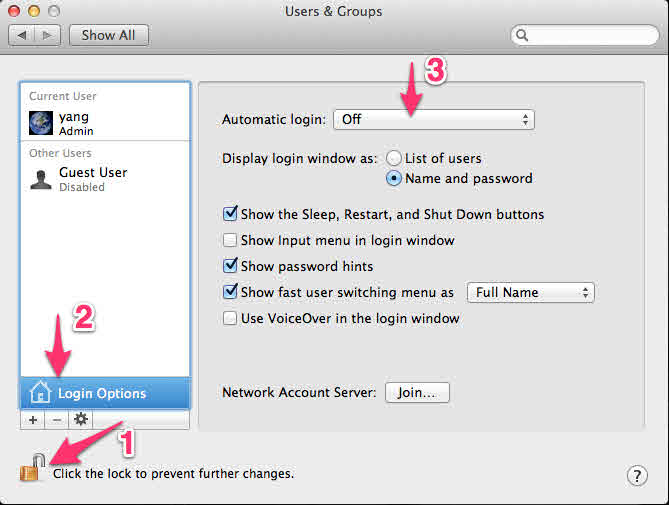Screen dimensions: 669x505
Task: Click the Users & Groups window title
Action: coord(334,11)
